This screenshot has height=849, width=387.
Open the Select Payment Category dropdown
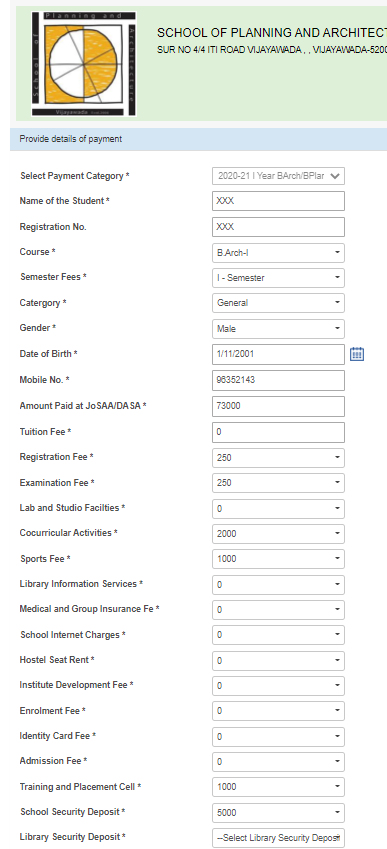(278, 176)
